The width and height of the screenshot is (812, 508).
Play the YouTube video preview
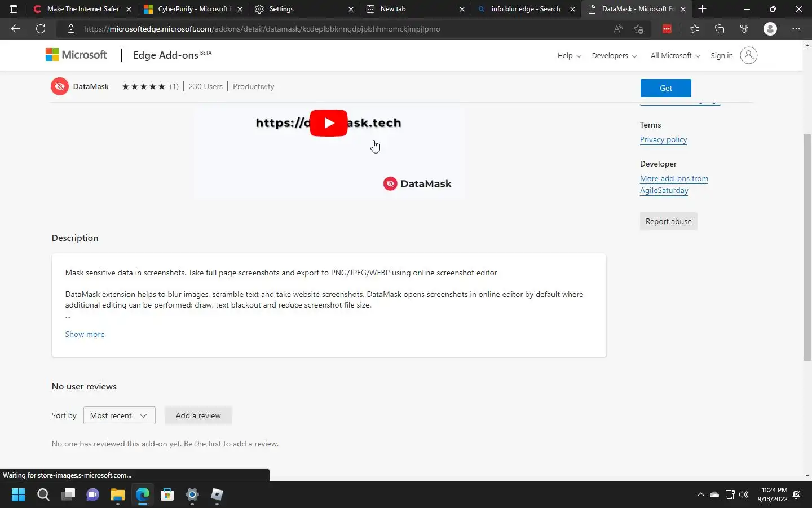click(329, 123)
